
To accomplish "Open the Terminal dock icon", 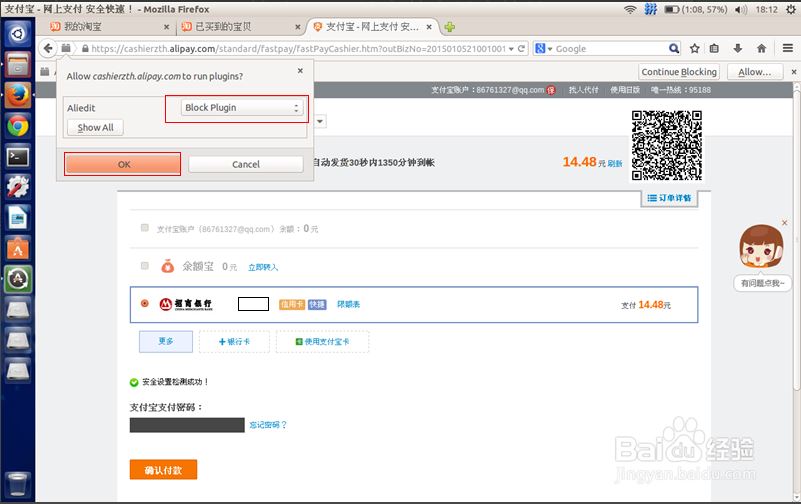I will pos(18,157).
